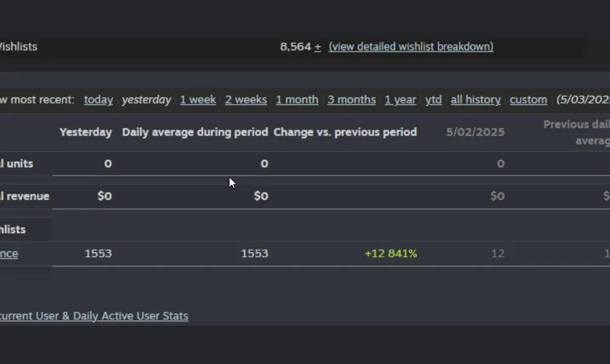Open Current User & Daily Active User Stats
610x364 pixels.
pos(94,316)
